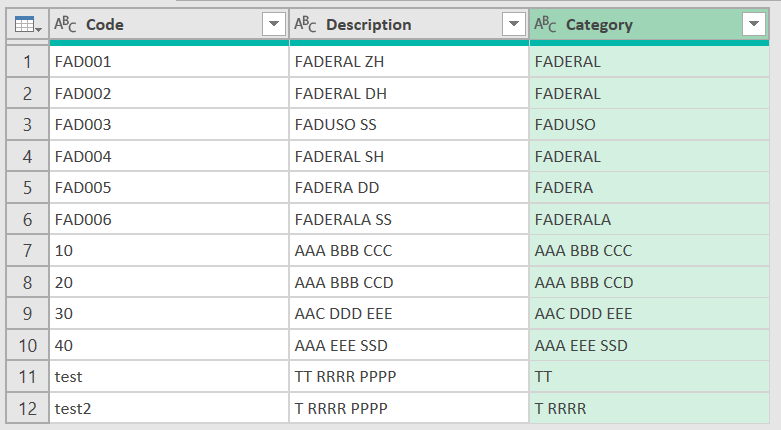Open the table options menu icon
This screenshot has width=781, height=430.
27,24
